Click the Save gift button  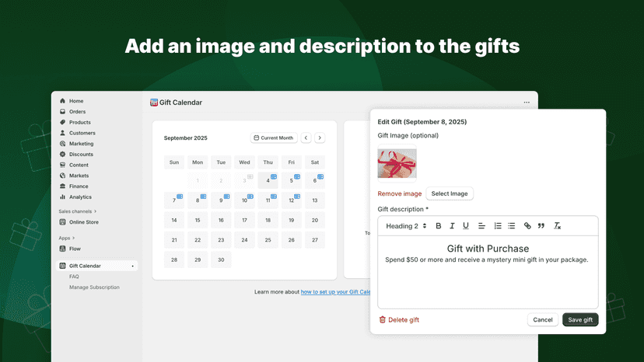pos(580,320)
